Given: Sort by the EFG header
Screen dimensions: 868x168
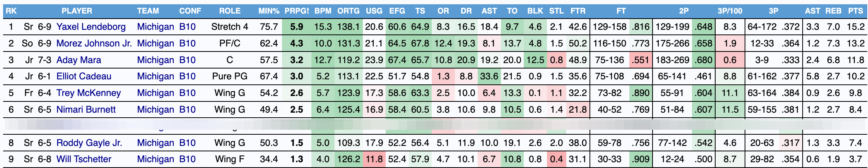Looking at the screenshot, I should [x=397, y=11].
